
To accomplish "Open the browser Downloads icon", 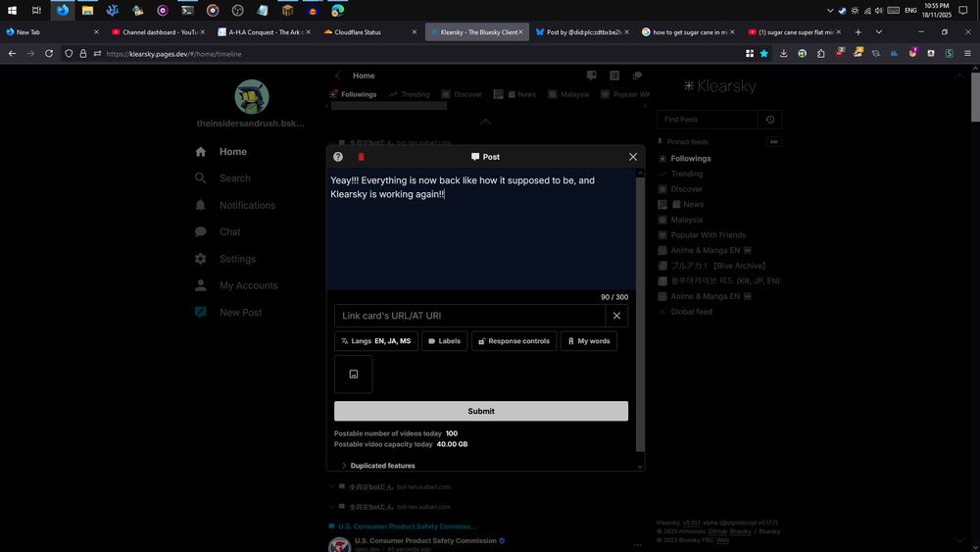I will coord(784,54).
